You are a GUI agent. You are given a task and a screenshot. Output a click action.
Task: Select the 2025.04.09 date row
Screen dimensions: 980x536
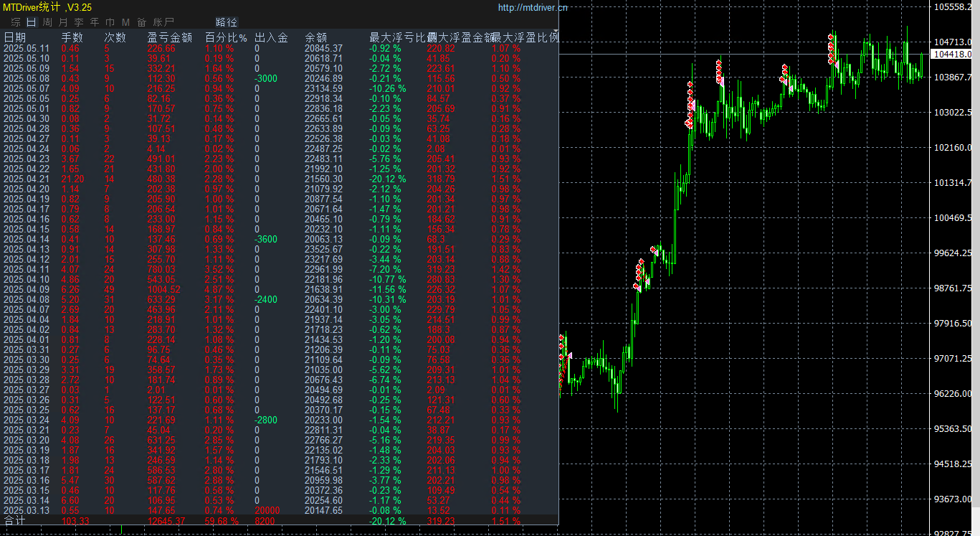click(27, 289)
